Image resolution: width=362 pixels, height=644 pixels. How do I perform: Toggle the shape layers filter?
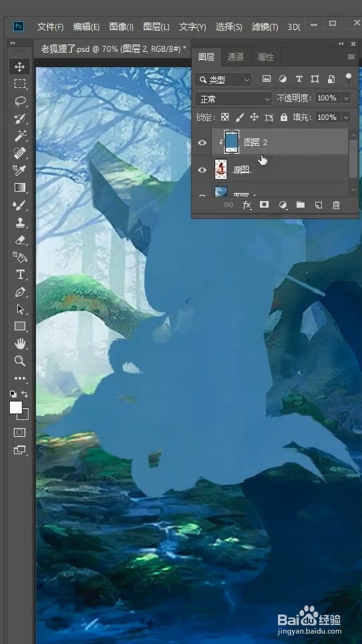click(x=315, y=78)
